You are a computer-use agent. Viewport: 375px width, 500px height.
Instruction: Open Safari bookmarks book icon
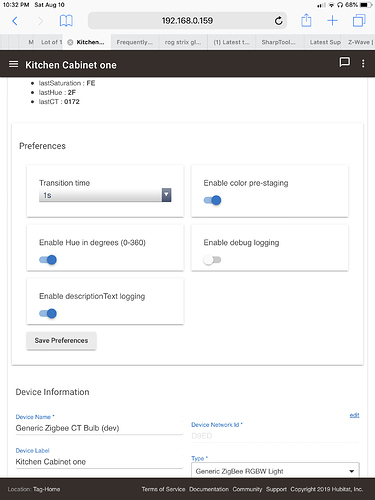(66, 21)
